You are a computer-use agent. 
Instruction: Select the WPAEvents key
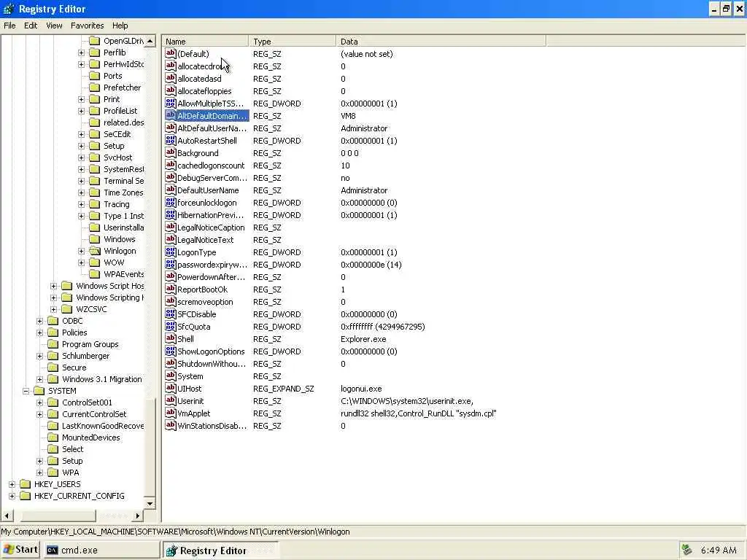[x=123, y=274]
